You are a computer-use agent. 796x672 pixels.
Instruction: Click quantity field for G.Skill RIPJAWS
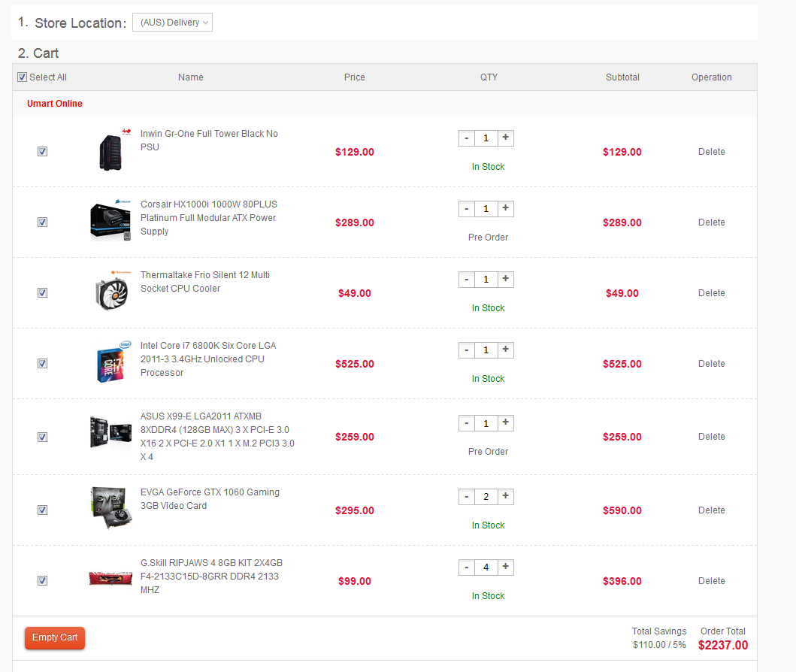click(486, 567)
